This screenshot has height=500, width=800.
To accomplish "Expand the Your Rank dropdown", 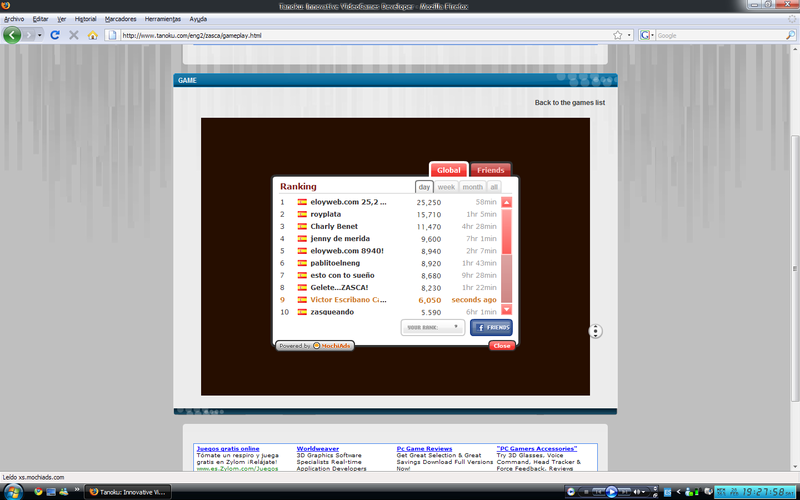I will point(432,327).
